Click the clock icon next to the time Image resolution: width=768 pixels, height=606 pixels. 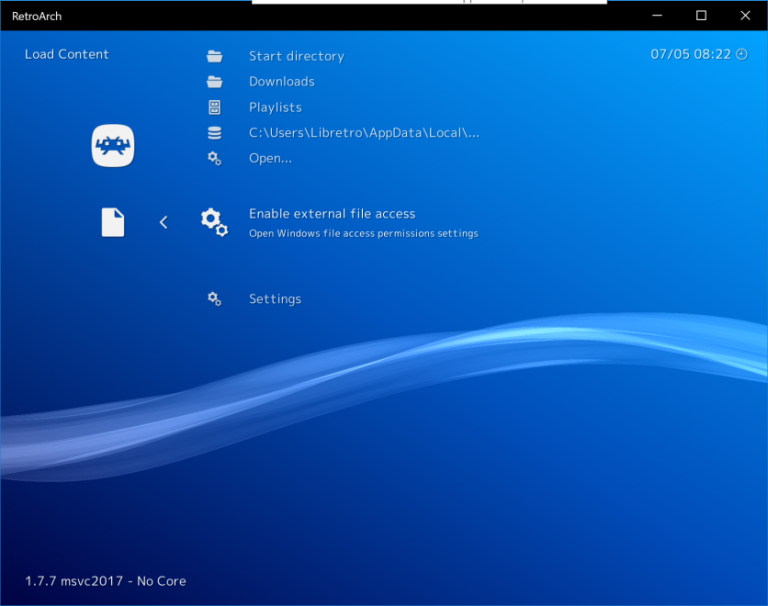(741, 54)
